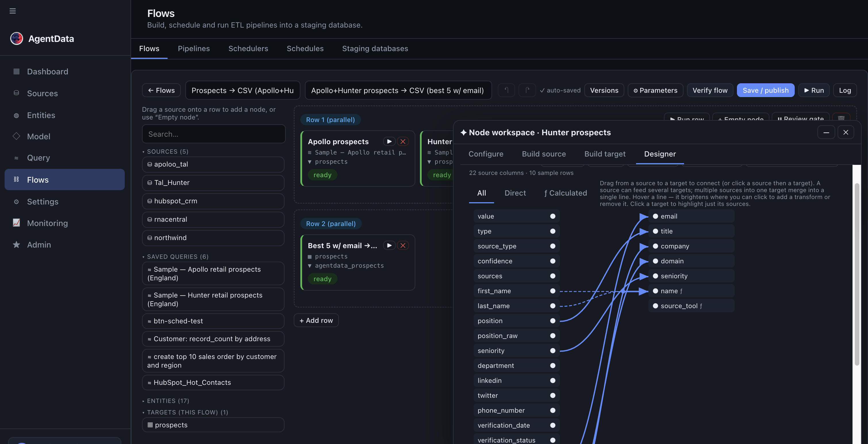Image resolution: width=868 pixels, height=444 pixels.
Task: Click the position source connector dot
Action: [x=553, y=321]
